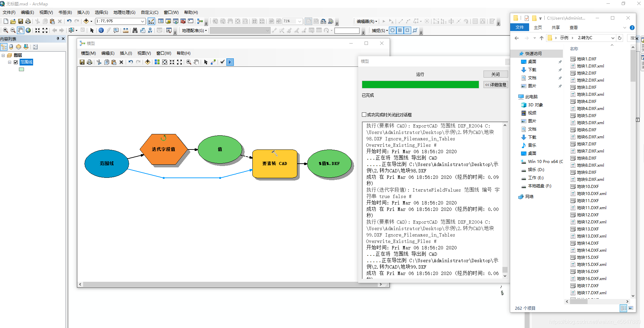The width and height of the screenshot is (644, 328).
Task: Go up one folder level in Explorer
Action: pos(542,38)
